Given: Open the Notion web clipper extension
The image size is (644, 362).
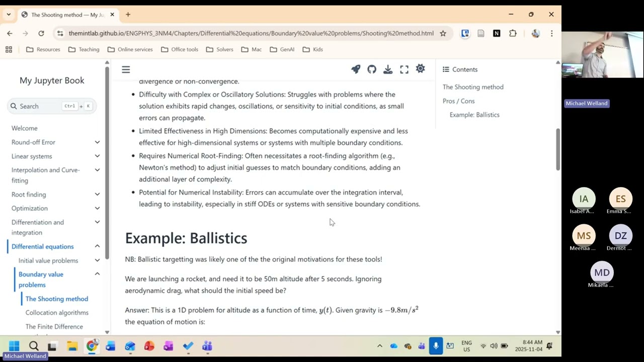Looking at the screenshot, I should coord(497,33).
